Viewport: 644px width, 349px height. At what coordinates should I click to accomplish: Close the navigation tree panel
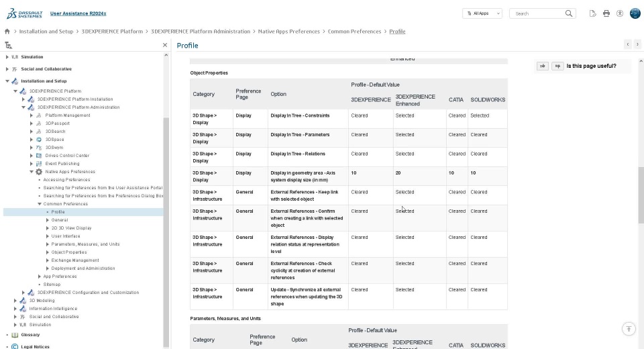click(x=165, y=45)
